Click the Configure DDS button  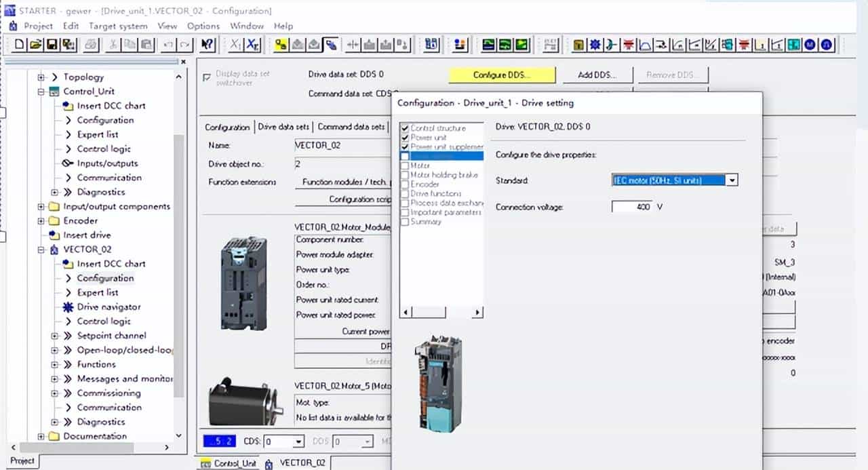pyautogui.click(x=502, y=75)
